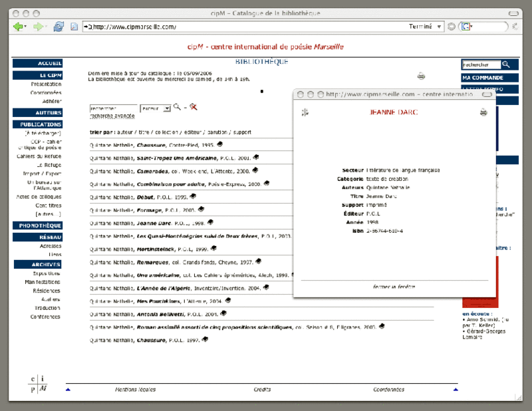Image resolution: width=532 pixels, height=411 pixels.
Task: Click 'Les Quasi-Monténégrins suivi de Deux frères' title
Action: tap(197, 236)
